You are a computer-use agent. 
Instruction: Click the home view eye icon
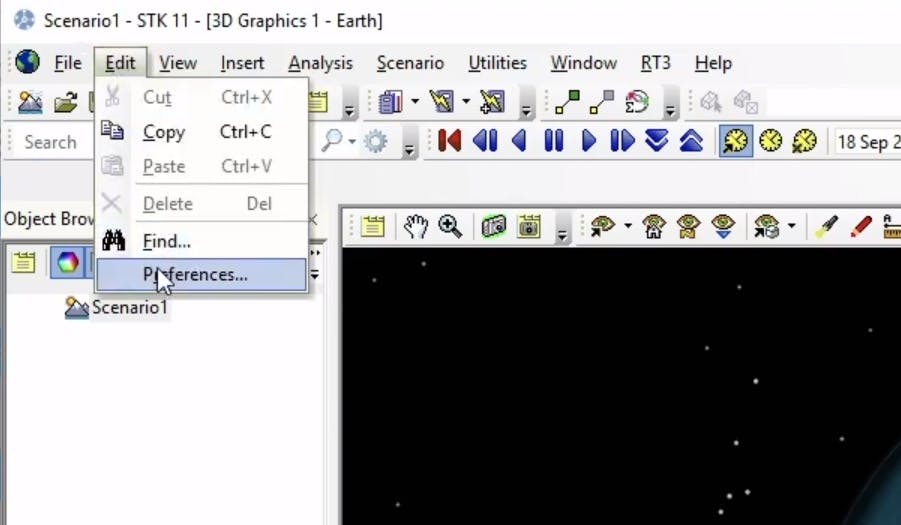(x=653, y=226)
